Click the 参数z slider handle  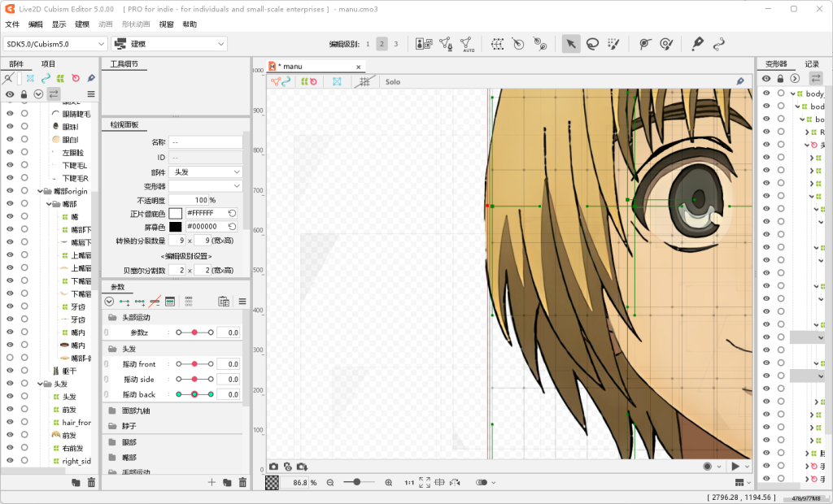(x=194, y=332)
